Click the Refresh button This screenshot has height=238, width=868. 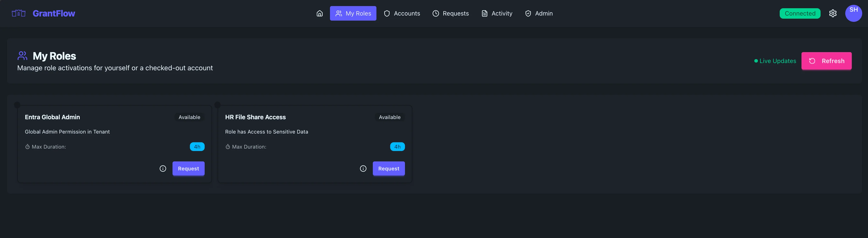pyautogui.click(x=827, y=61)
